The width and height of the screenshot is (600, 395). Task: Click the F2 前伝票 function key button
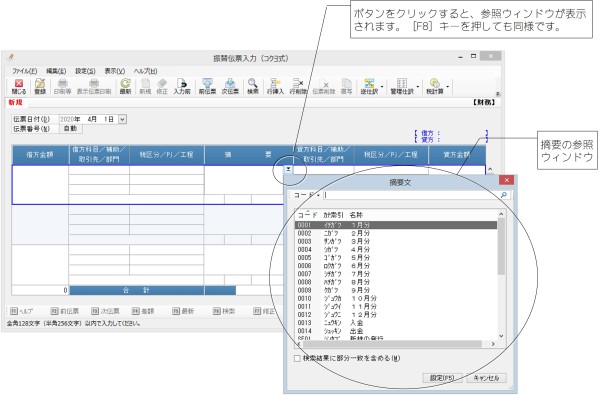[65, 311]
